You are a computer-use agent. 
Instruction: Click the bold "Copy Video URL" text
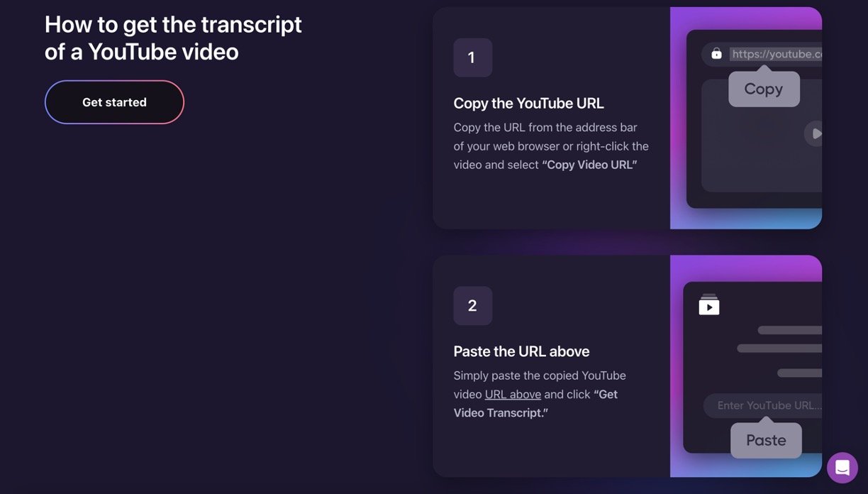click(x=589, y=165)
